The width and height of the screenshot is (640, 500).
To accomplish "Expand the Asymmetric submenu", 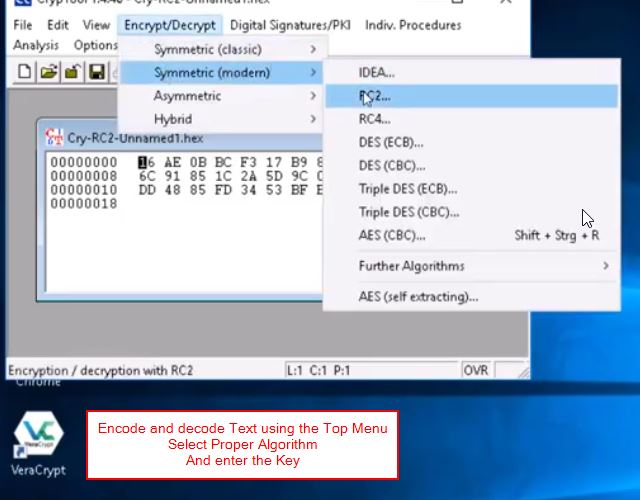I will tap(222, 96).
